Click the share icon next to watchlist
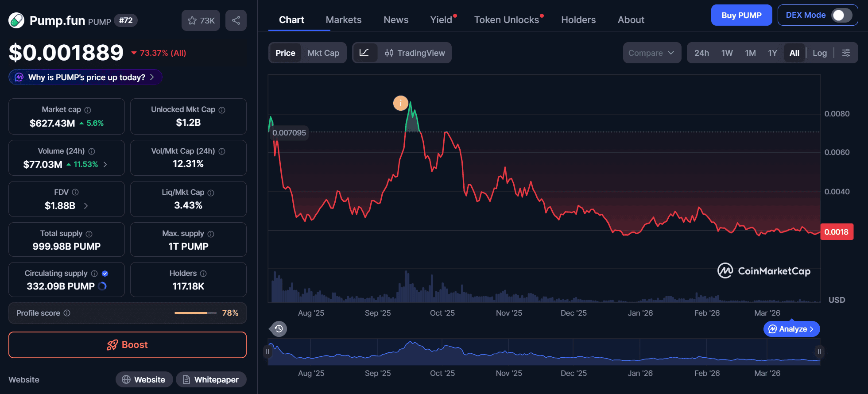The width and height of the screenshot is (868, 394). pos(236,20)
